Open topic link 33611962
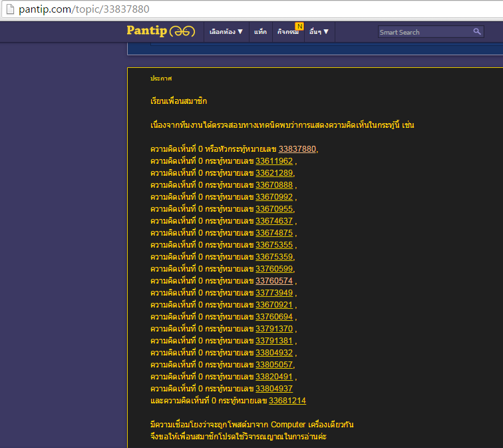The image size is (503, 448). pos(274,161)
